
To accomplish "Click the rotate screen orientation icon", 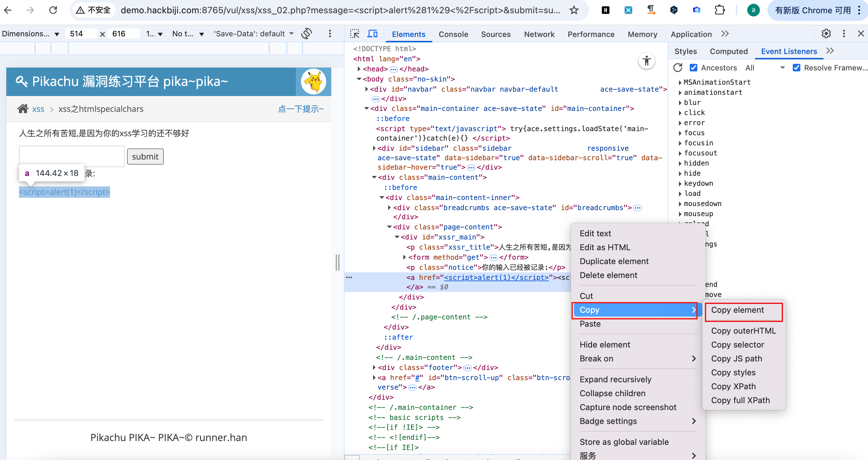I will (307, 34).
